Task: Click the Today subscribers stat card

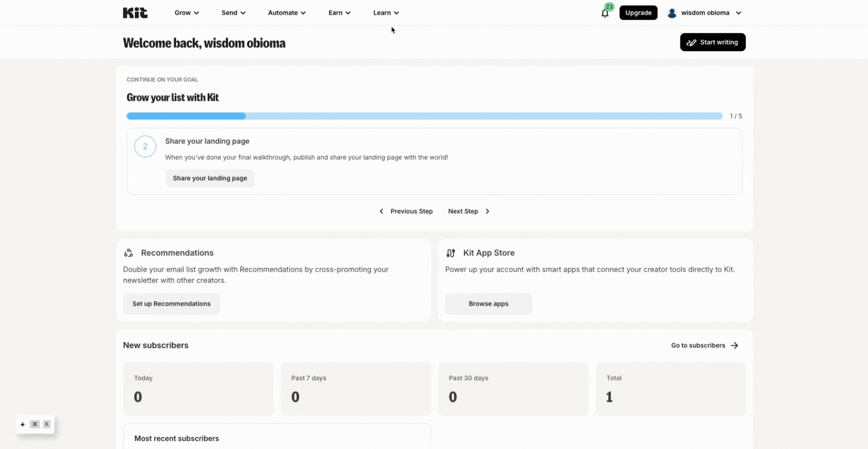Action: tap(198, 389)
